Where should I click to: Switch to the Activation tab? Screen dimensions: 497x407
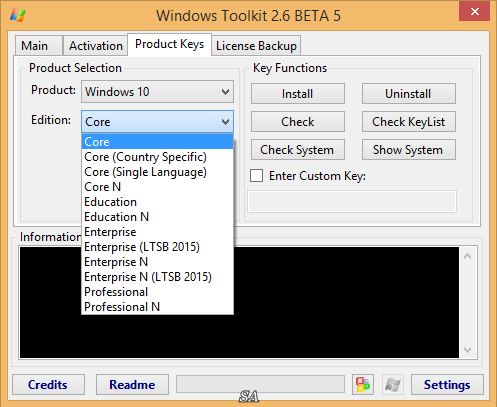[96, 46]
